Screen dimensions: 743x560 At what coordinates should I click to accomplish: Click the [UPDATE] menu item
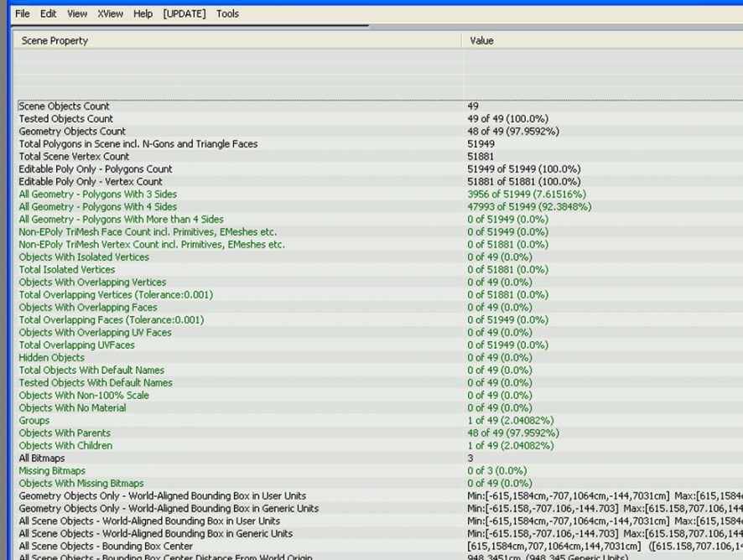(x=184, y=13)
